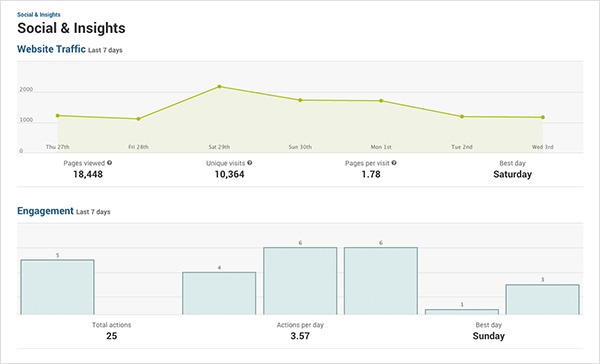Click the engagement bar labeled 1
This screenshot has width=600, height=364.
[x=462, y=312]
